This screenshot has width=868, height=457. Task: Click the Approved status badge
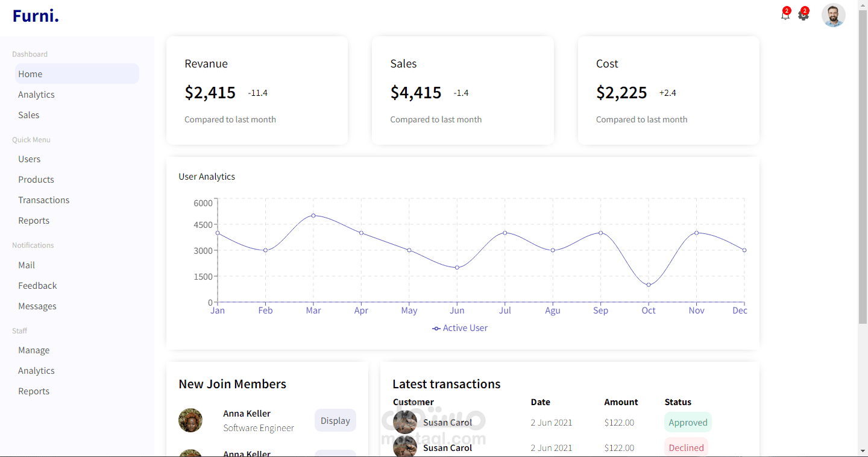click(688, 422)
